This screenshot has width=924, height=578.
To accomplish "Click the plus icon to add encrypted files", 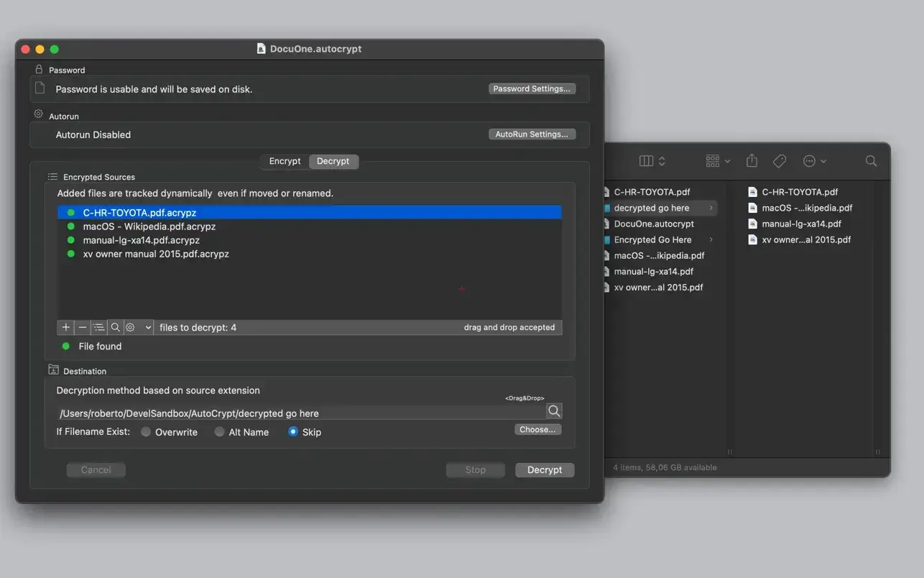I will point(66,327).
